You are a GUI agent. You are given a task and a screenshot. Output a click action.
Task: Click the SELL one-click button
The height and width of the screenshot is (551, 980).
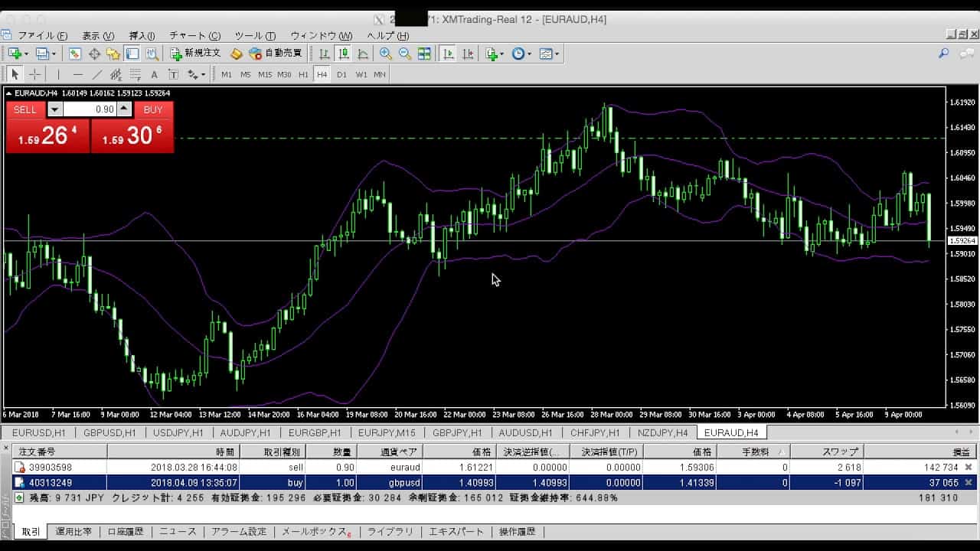pyautogui.click(x=25, y=109)
